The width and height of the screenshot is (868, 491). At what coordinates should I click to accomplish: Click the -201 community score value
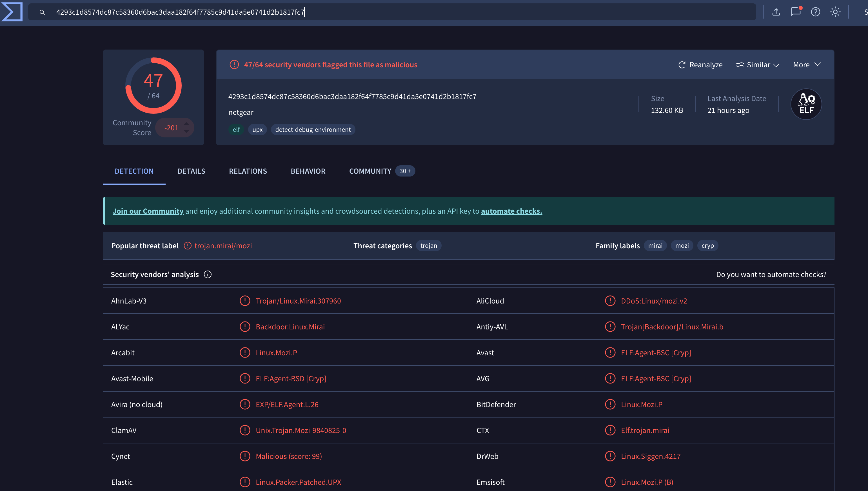point(171,128)
